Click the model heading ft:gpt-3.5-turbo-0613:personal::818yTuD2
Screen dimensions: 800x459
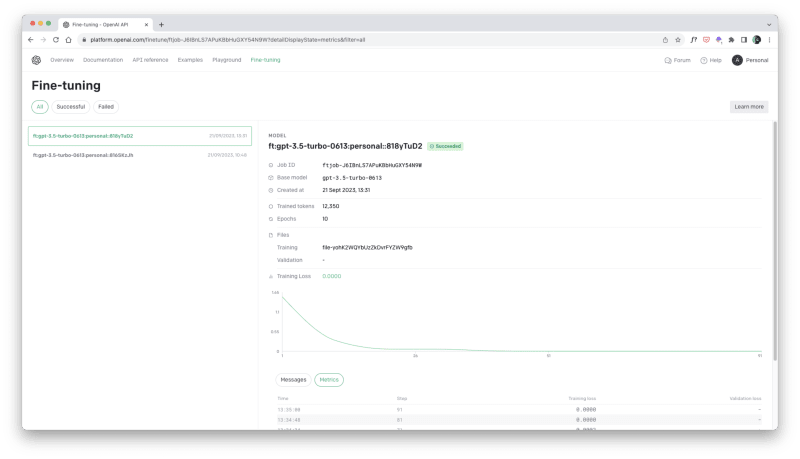345,146
